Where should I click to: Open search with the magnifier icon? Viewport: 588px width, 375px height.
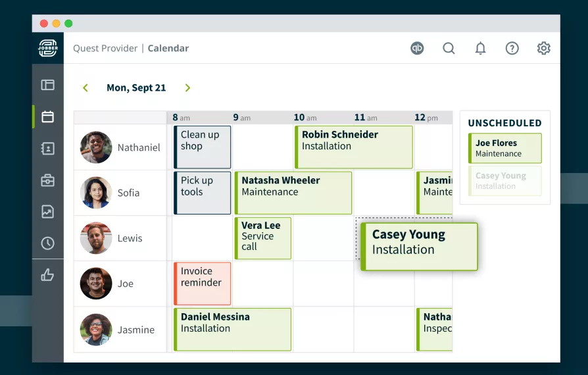[x=449, y=48]
